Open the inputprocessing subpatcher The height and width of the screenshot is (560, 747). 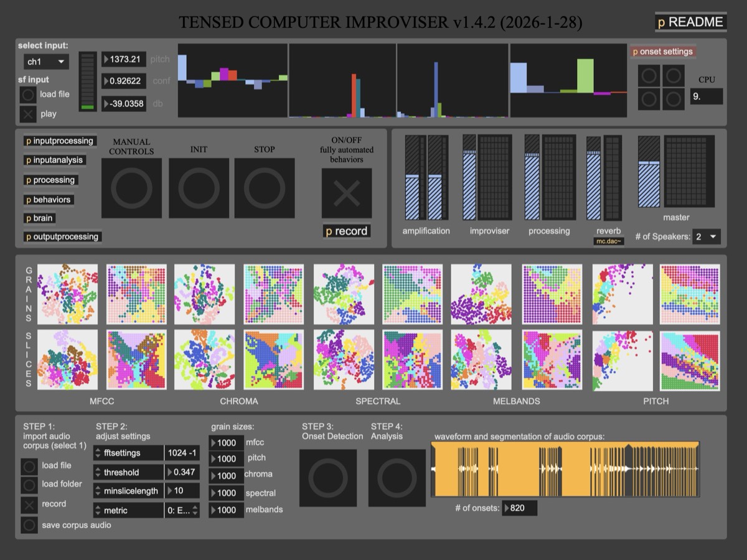59,141
